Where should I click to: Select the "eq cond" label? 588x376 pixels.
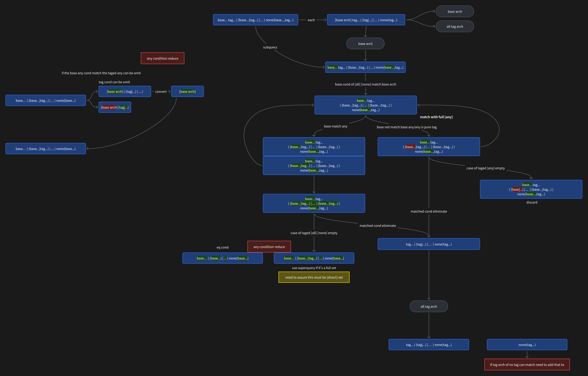pos(222,247)
